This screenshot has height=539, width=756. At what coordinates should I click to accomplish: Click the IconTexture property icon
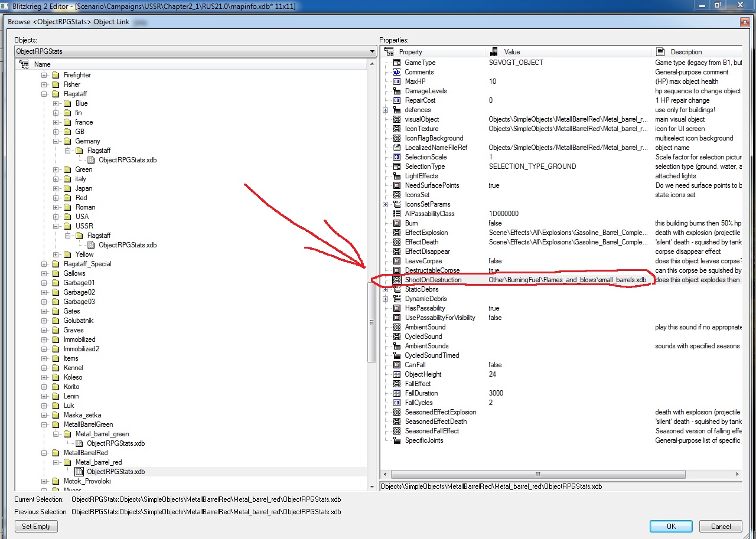tap(397, 129)
